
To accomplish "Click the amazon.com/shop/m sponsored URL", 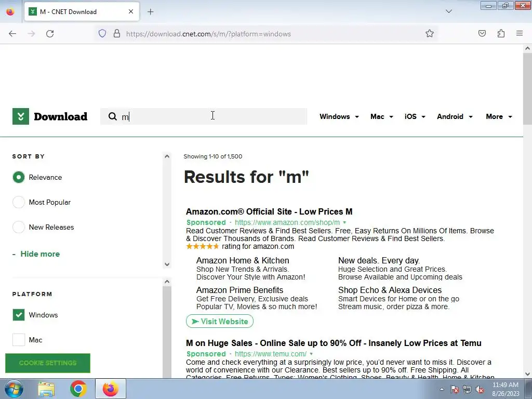I will pos(287,222).
